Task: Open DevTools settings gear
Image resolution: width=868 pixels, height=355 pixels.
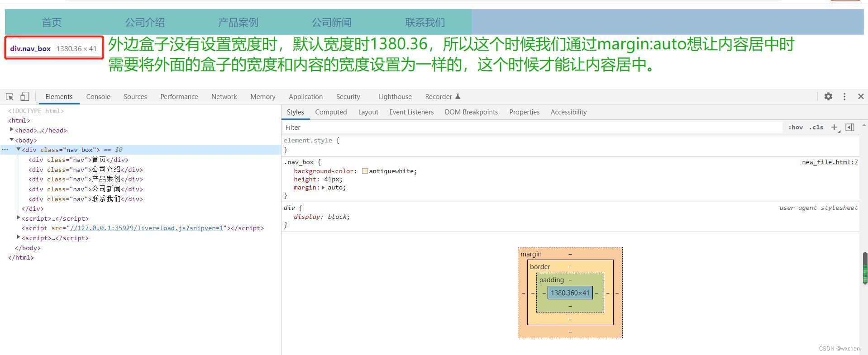Action: (x=828, y=96)
